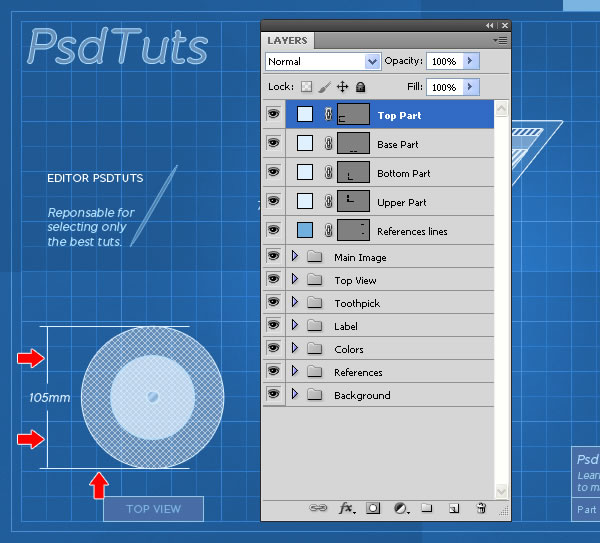The height and width of the screenshot is (543, 600).
Task: Expand the Top View group
Action: point(294,279)
